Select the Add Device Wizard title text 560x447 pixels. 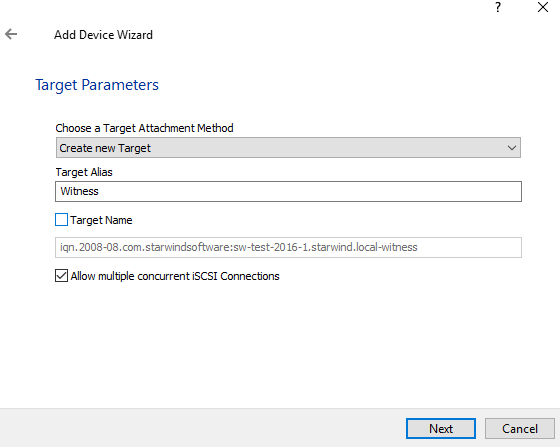click(103, 35)
